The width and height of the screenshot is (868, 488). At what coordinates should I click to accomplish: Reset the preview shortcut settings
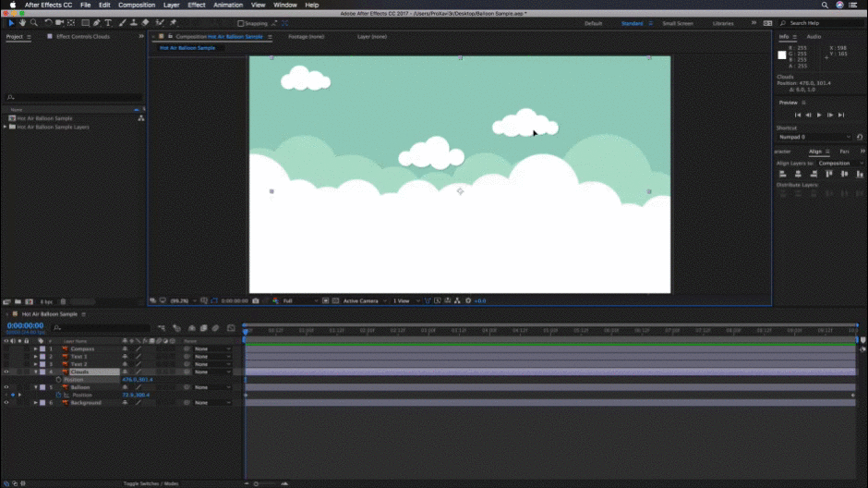pos(860,137)
